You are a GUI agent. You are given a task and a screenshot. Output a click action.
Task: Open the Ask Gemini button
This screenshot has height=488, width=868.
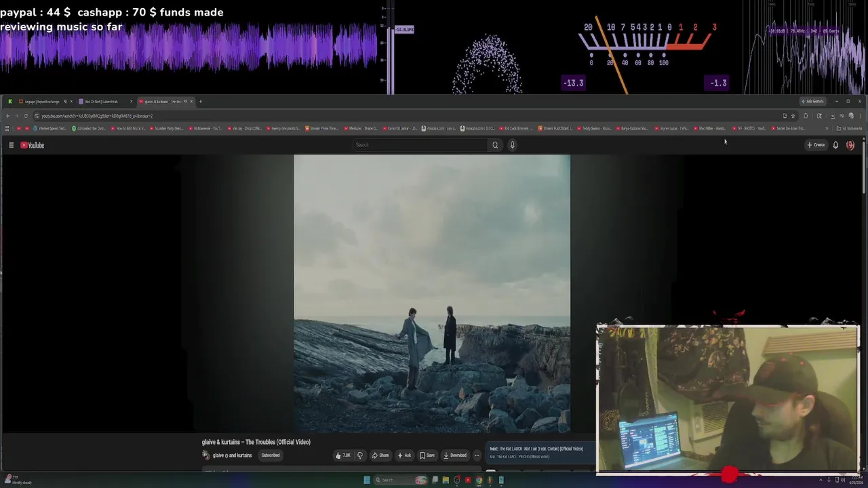point(813,101)
